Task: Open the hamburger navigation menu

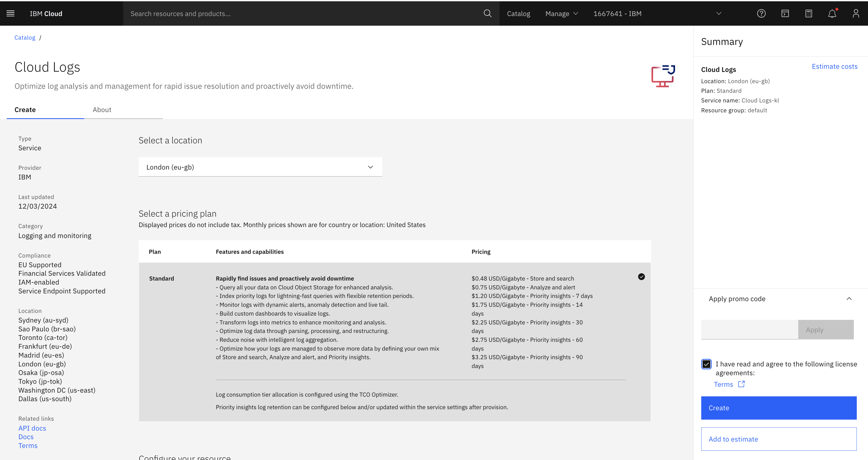Action: 10,13
